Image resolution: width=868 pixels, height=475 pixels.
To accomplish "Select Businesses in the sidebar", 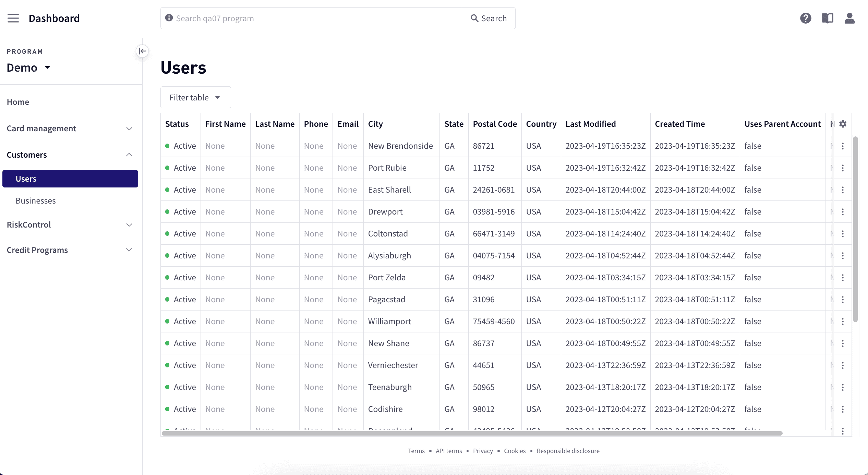I will 36,201.
